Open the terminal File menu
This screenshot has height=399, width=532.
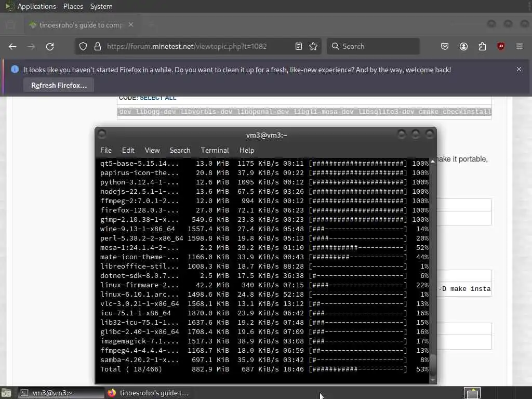[x=106, y=150]
